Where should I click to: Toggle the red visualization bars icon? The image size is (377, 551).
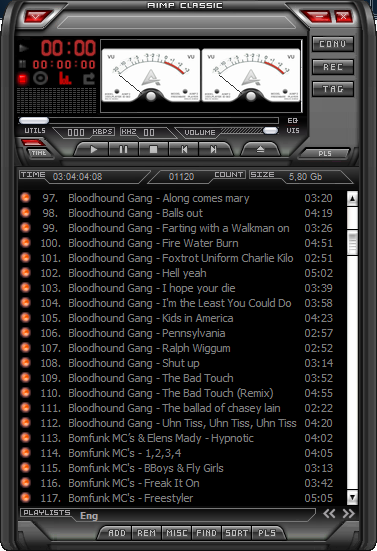[x=65, y=78]
